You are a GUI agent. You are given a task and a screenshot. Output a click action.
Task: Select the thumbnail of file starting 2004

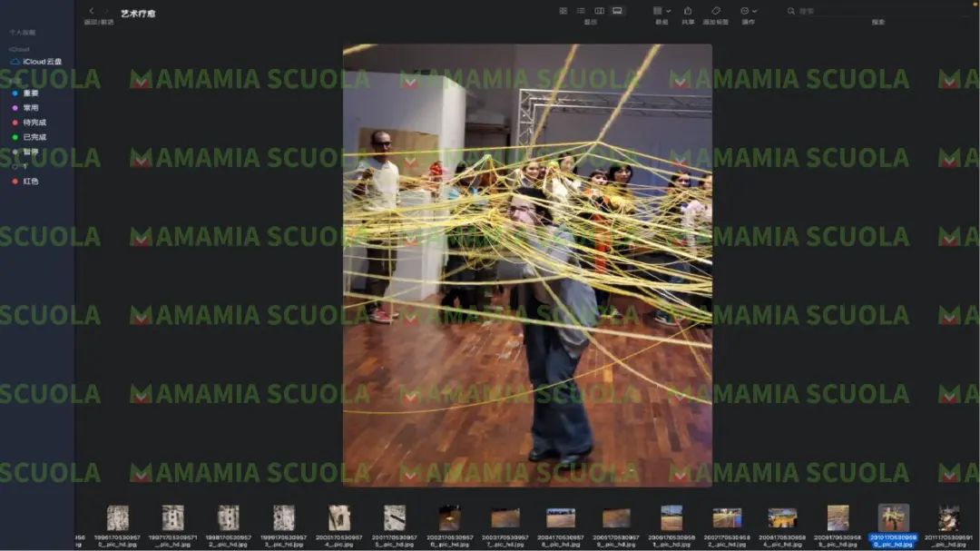point(561,517)
